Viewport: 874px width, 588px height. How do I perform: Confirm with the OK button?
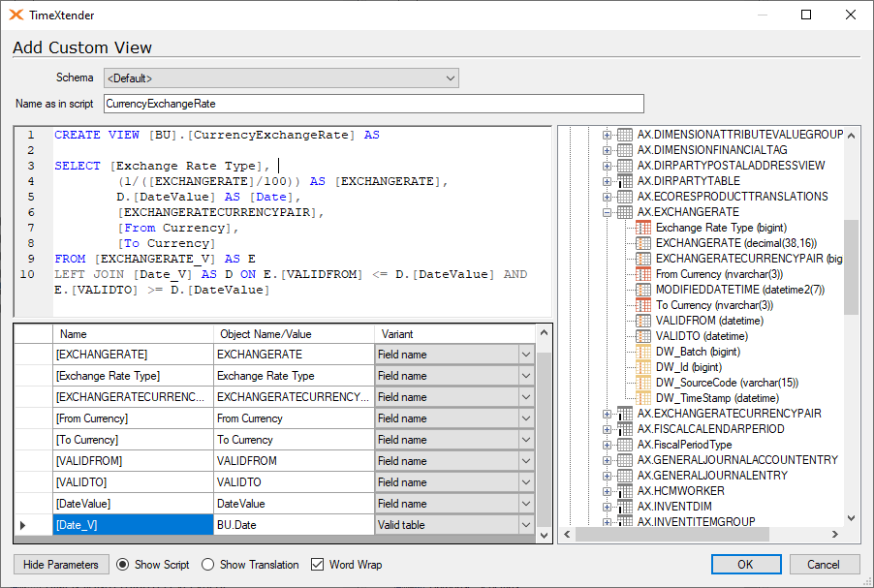pyautogui.click(x=746, y=565)
